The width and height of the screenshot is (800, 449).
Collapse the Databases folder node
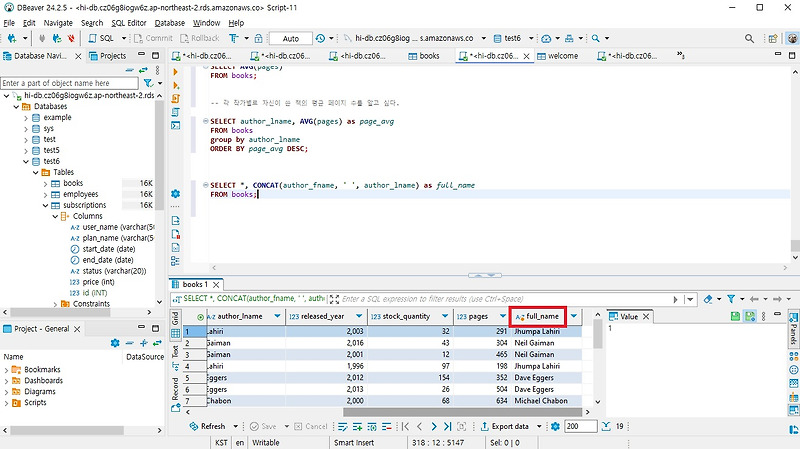tap(16, 107)
